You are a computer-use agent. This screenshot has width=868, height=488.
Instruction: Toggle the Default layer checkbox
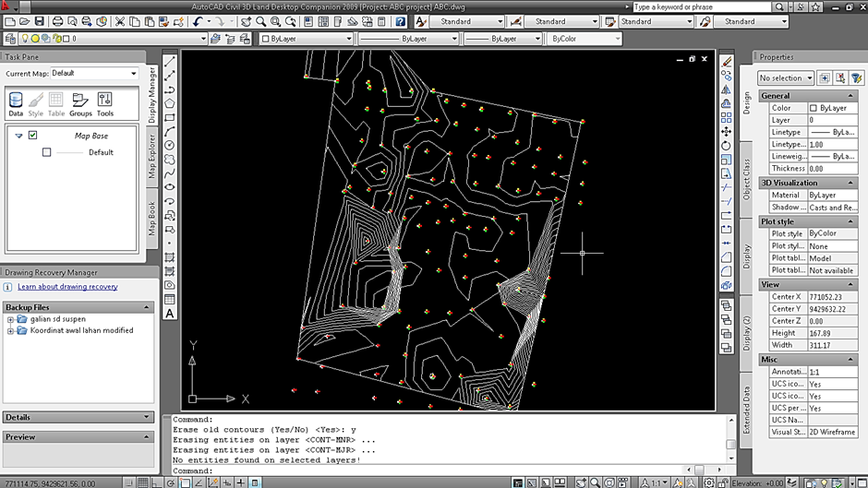(46, 152)
